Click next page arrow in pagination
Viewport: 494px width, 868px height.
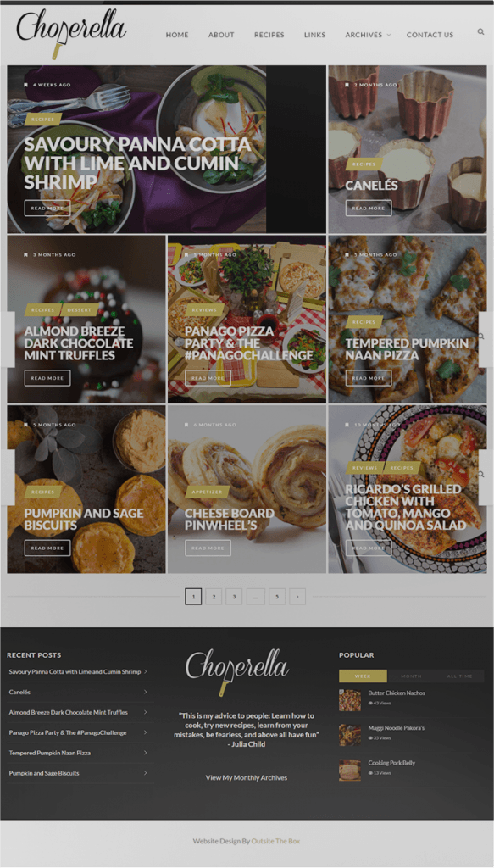click(x=297, y=596)
